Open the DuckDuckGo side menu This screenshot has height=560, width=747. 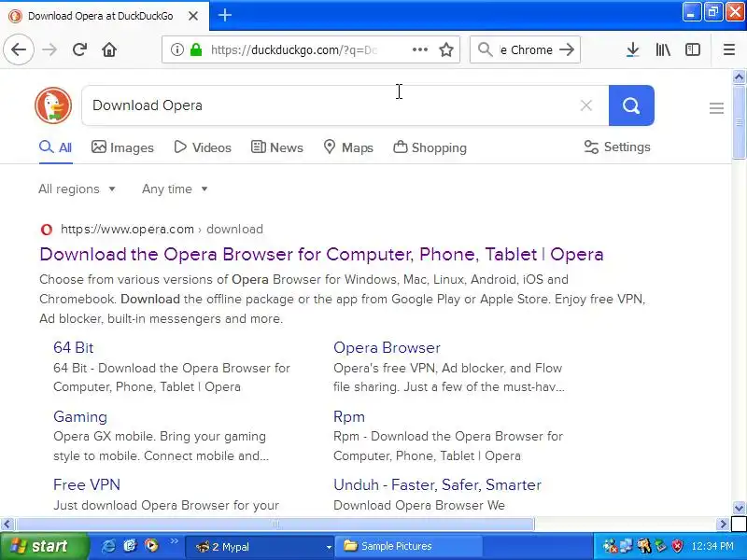click(x=716, y=108)
